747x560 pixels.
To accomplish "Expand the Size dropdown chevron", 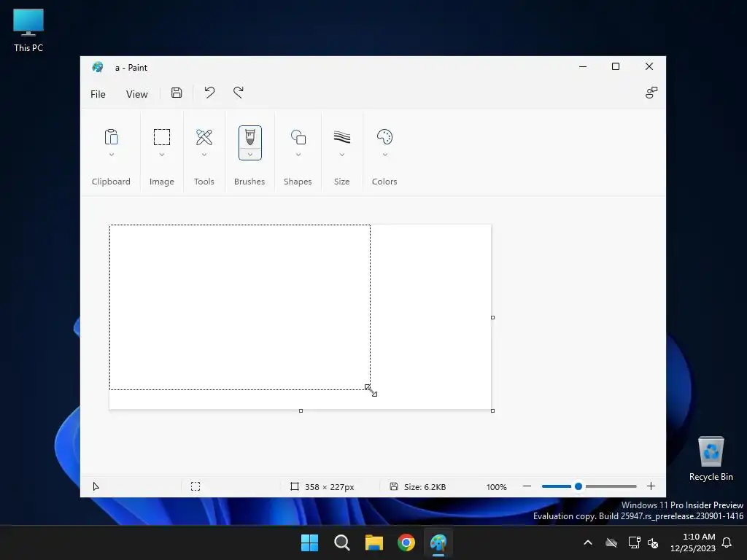I will click(x=342, y=155).
